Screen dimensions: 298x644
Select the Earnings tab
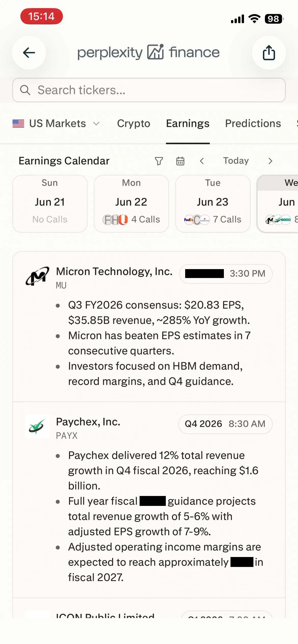pyautogui.click(x=188, y=124)
